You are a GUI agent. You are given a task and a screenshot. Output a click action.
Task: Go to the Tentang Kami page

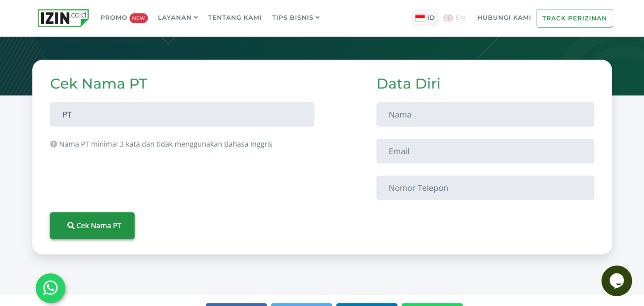pos(235,17)
